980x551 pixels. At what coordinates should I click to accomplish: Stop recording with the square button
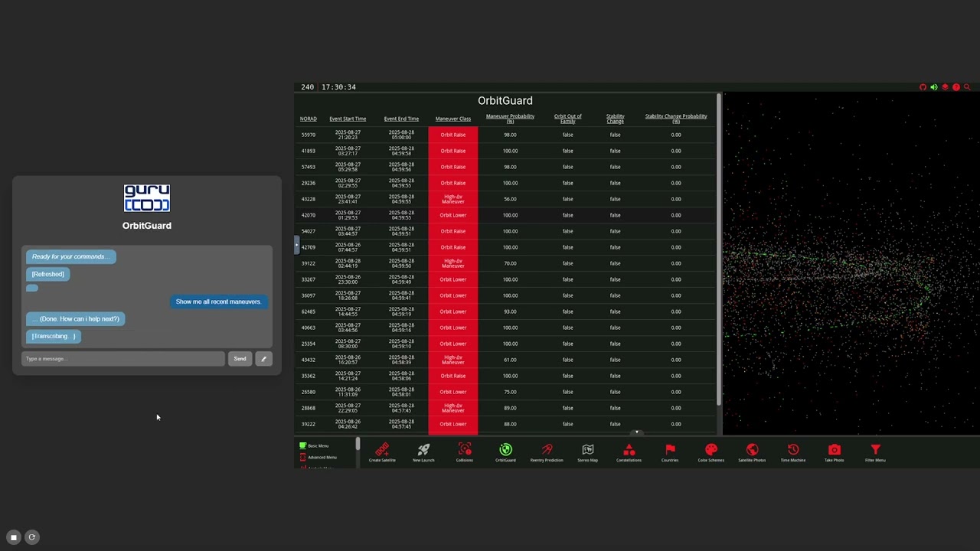click(x=13, y=537)
